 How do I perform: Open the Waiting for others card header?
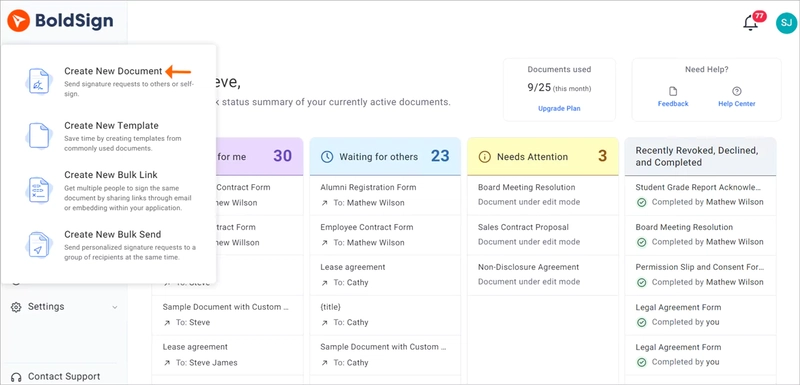coord(385,157)
